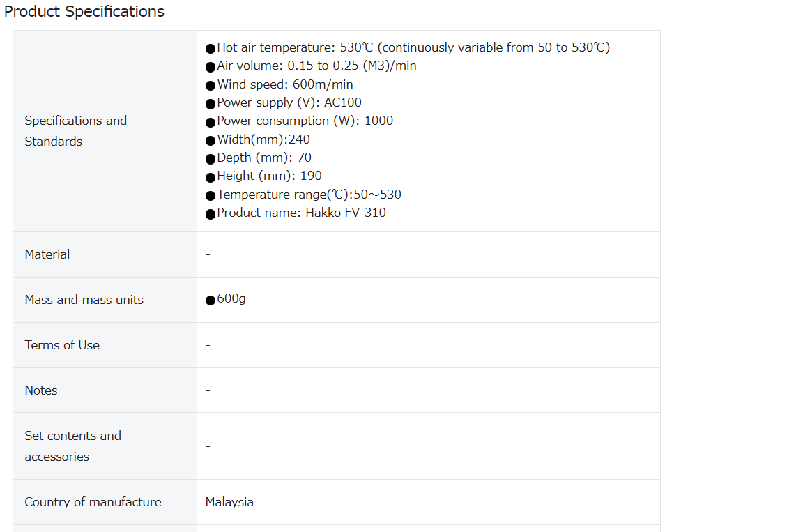Viewport: 803px width, 532px height.
Task: Click the Material row label
Action: click(47, 254)
